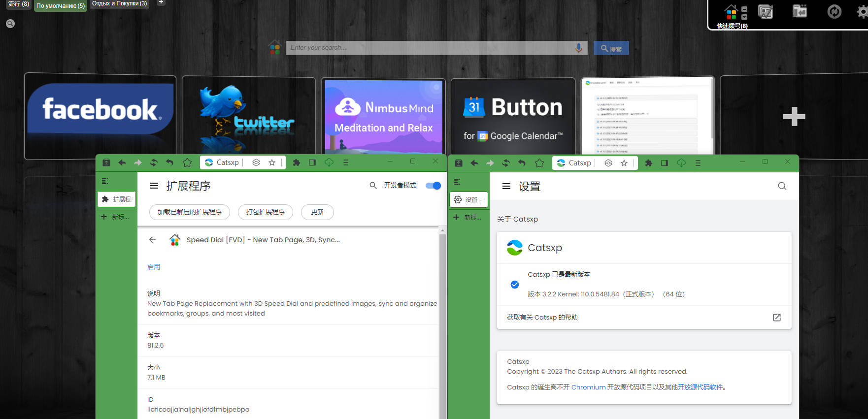Open main menu in extensions window toolbar
The width and height of the screenshot is (868, 419).
(346, 162)
